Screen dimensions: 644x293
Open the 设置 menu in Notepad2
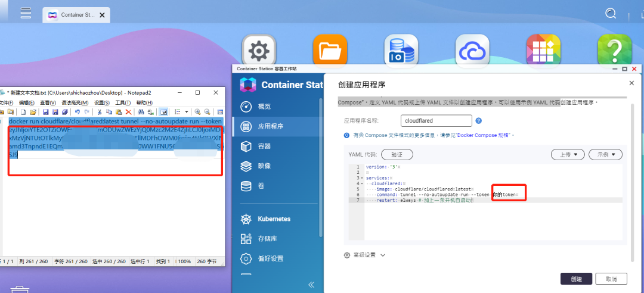point(101,102)
